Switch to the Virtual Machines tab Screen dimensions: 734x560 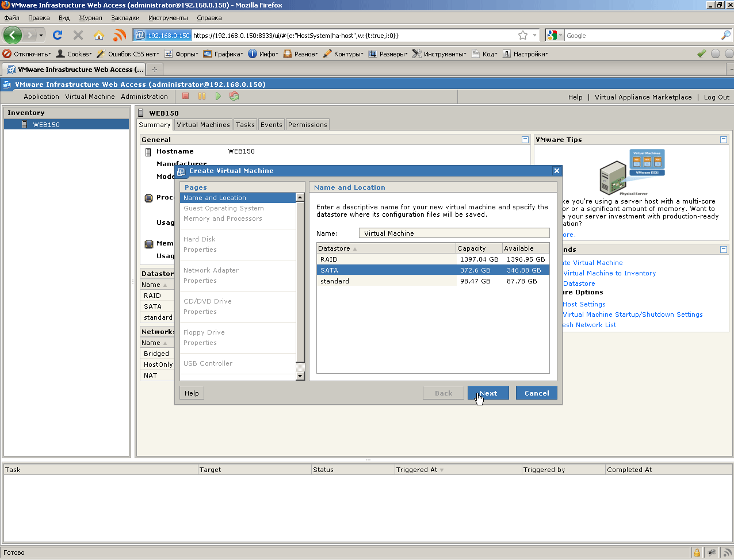coord(203,125)
